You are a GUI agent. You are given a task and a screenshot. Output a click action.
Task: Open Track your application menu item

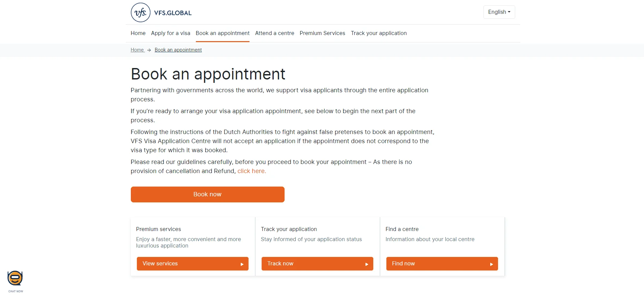(x=379, y=33)
